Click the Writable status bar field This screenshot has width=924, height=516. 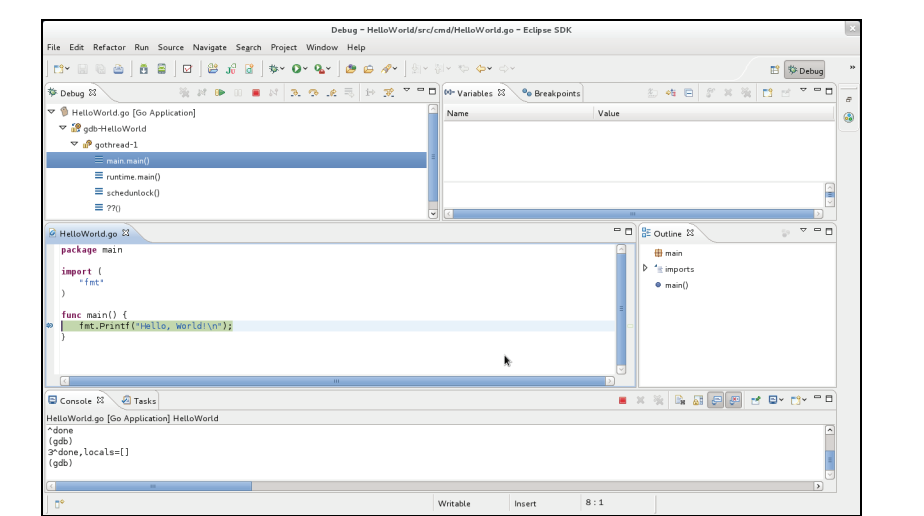coord(454,504)
